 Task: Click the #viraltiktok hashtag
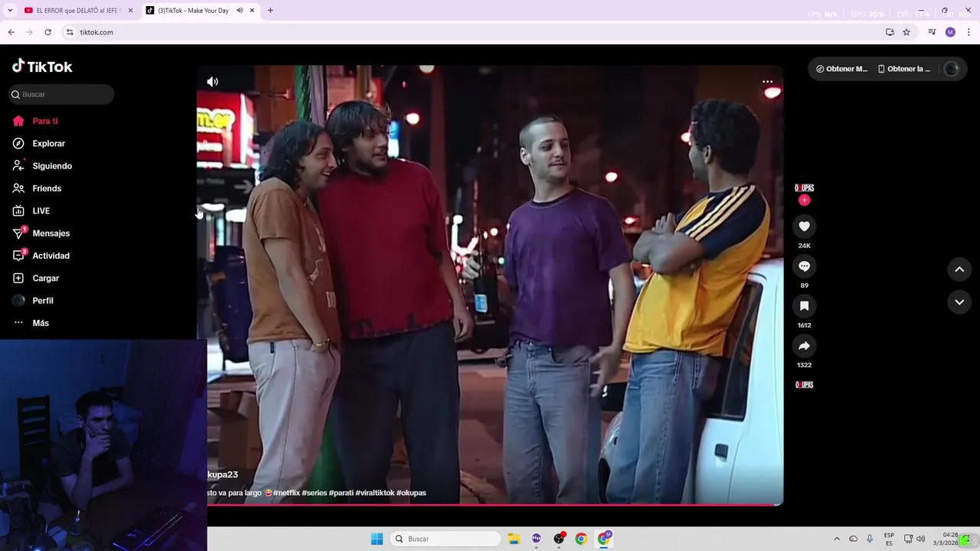click(375, 493)
